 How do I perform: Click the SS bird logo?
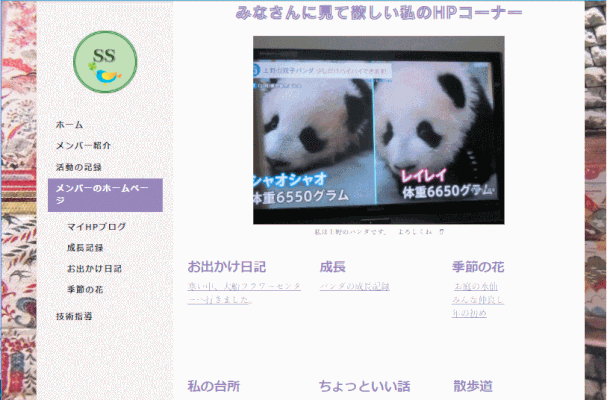click(x=105, y=62)
